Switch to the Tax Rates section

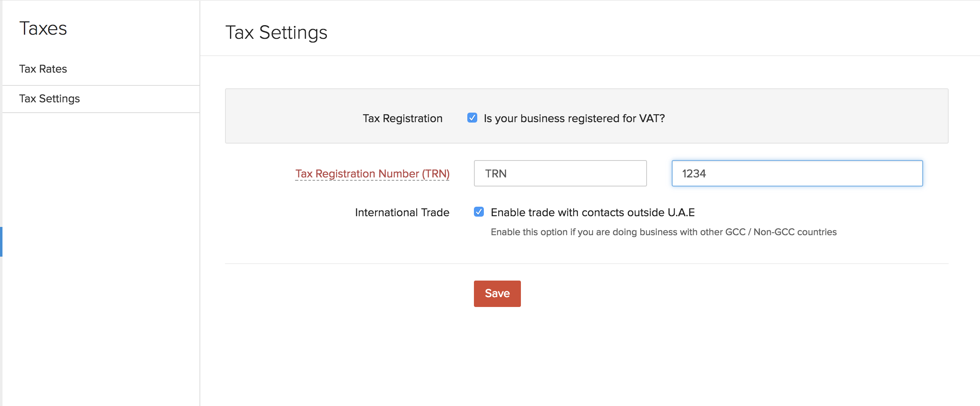(43, 68)
